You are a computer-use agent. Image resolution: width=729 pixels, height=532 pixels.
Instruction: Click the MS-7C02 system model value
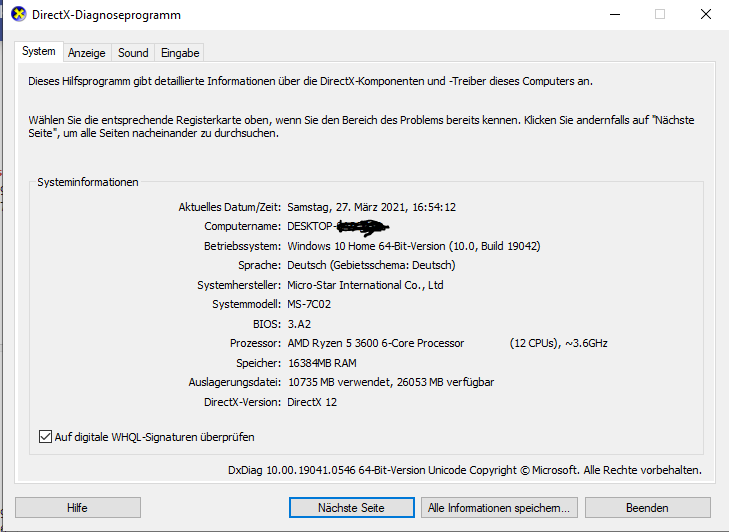click(309, 304)
